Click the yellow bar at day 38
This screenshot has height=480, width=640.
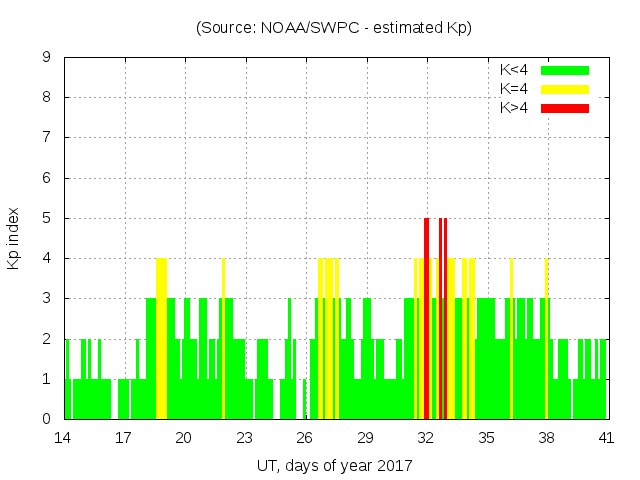point(546,338)
